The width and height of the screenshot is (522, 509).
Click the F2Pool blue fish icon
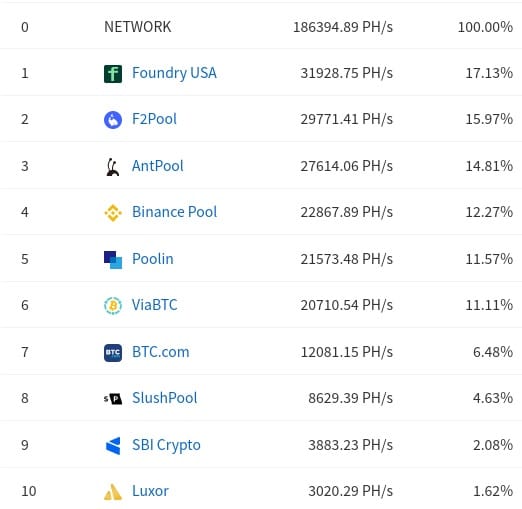coord(113,120)
